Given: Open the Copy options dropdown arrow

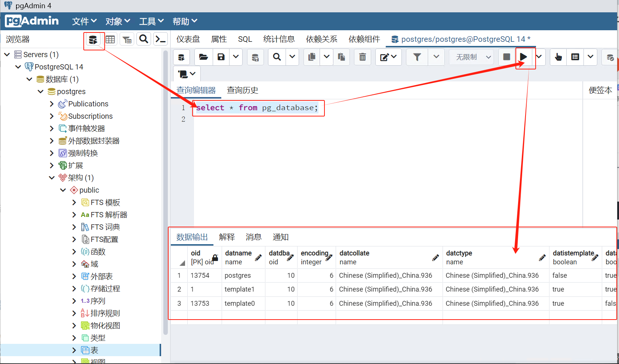Looking at the screenshot, I should [326, 57].
